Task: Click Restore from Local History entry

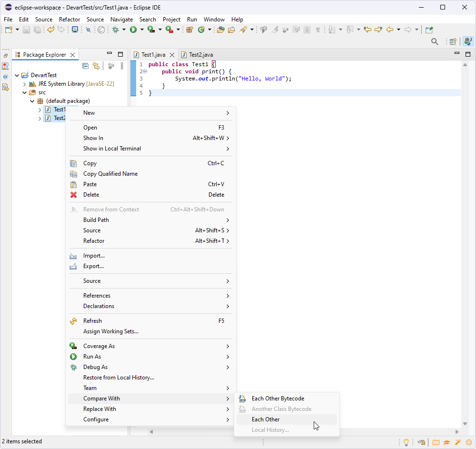Action: (150, 378)
